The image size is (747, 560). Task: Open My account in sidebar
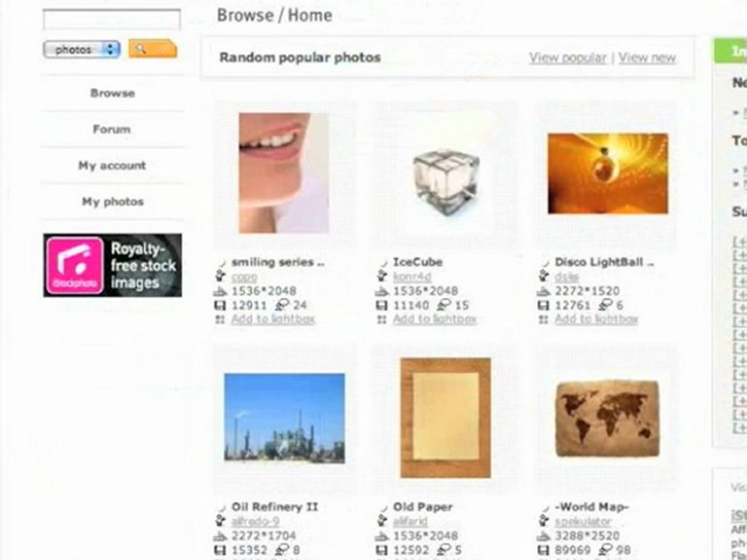[112, 166]
